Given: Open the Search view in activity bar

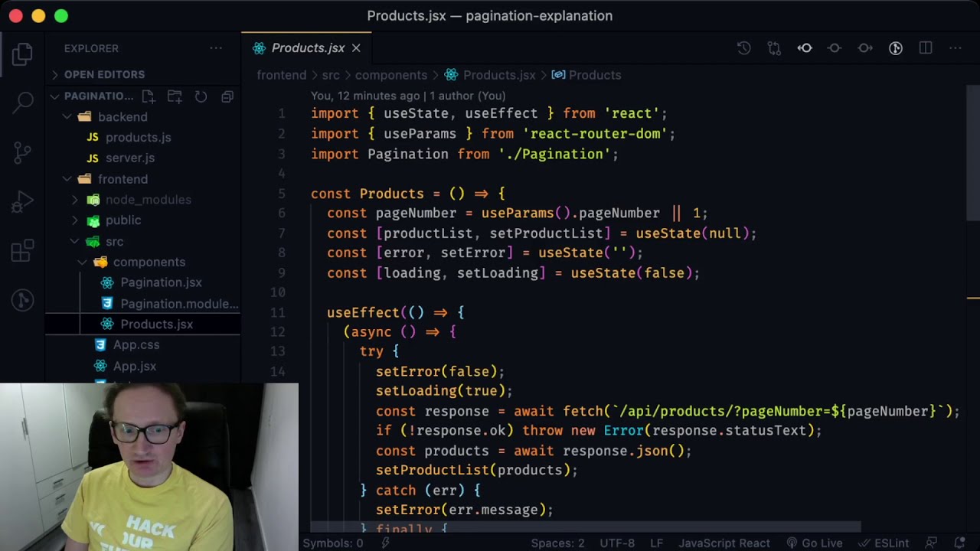Looking at the screenshot, I should tap(22, 103).
